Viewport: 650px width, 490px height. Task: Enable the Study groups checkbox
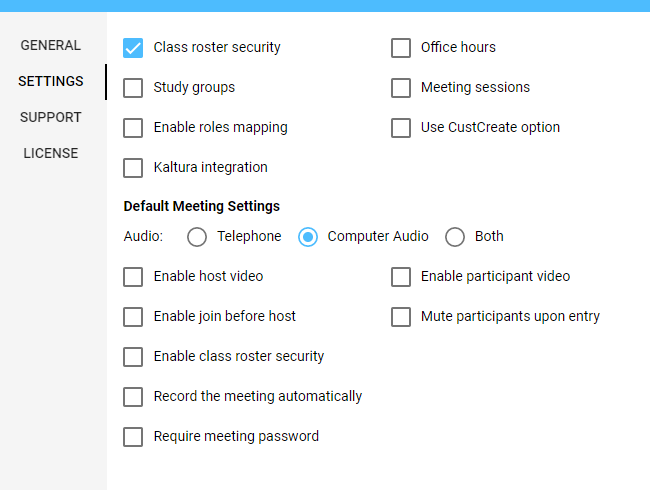tap(133, 87)
